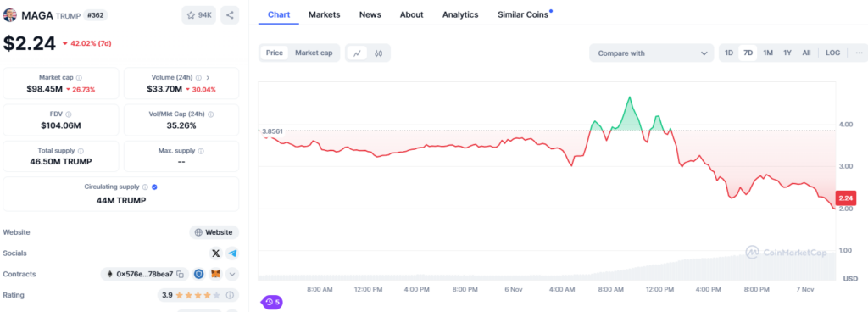The height and width of the screenshot is (312, 868).
Task: Open the X (Twitter) social link
Action: click(x=216, y=253)
